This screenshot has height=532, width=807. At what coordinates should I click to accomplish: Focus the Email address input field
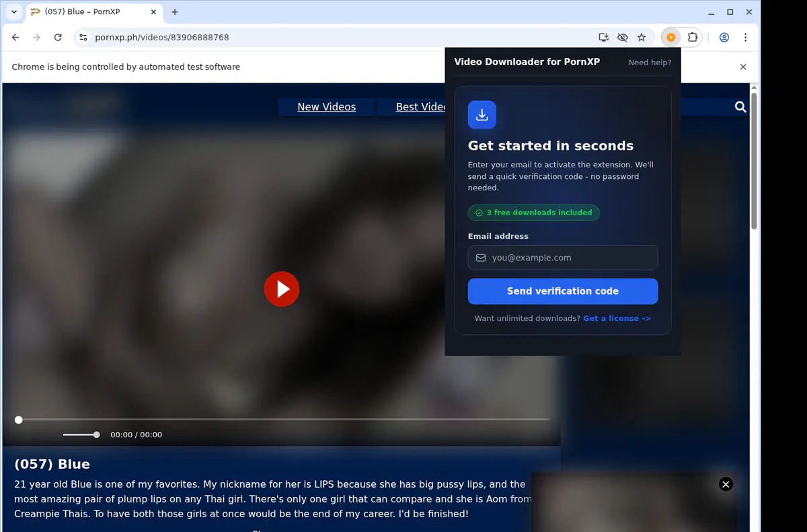point(563,258)
